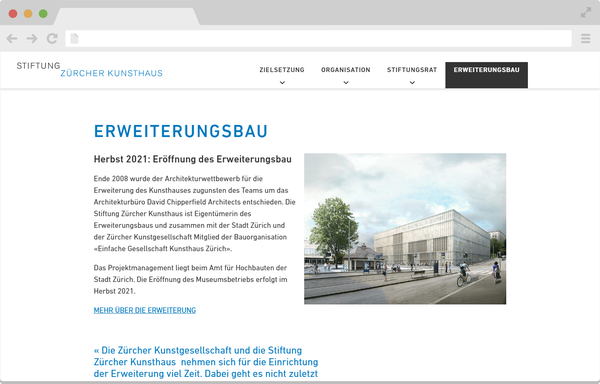Open the browser hamburger menu

(x=585, y=38)
